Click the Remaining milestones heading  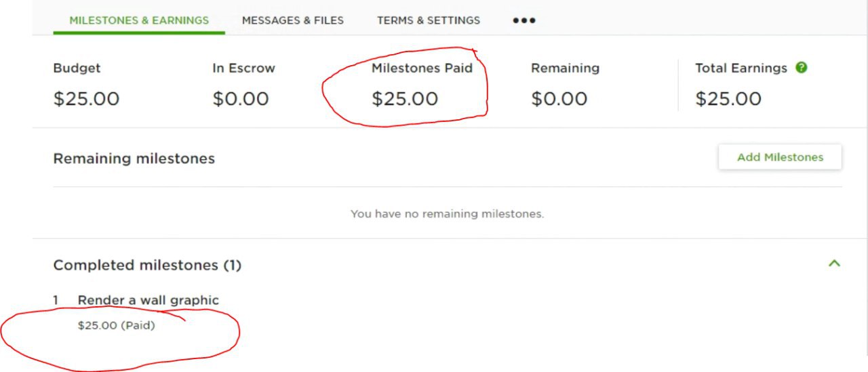134,159
